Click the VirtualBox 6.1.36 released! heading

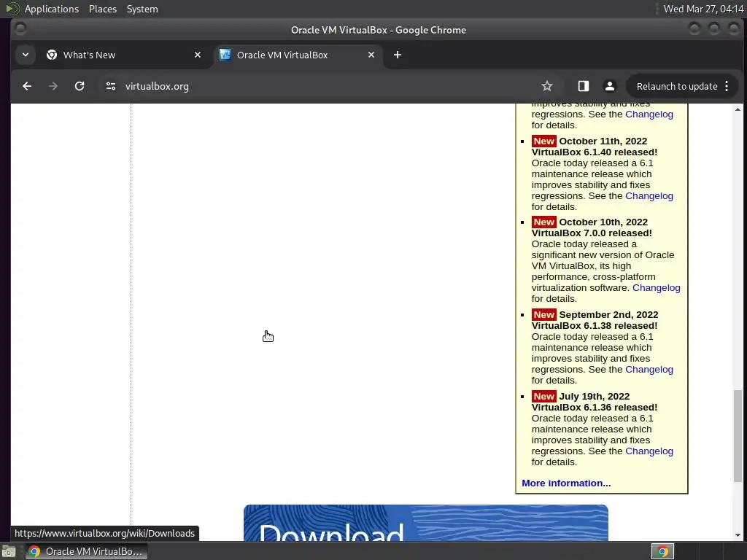coord(594,407)
